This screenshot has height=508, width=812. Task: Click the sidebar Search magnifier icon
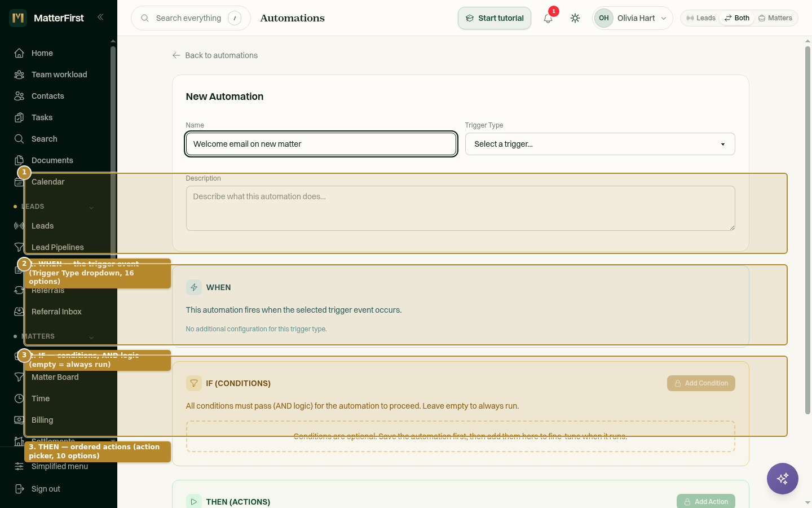pos(19,139)
